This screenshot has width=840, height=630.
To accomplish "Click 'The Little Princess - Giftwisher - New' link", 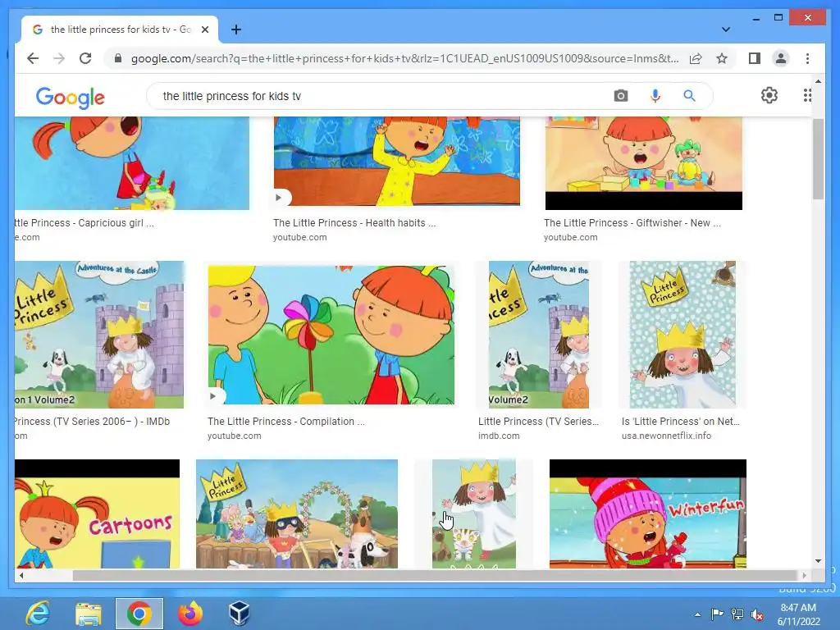I will 632,223.
